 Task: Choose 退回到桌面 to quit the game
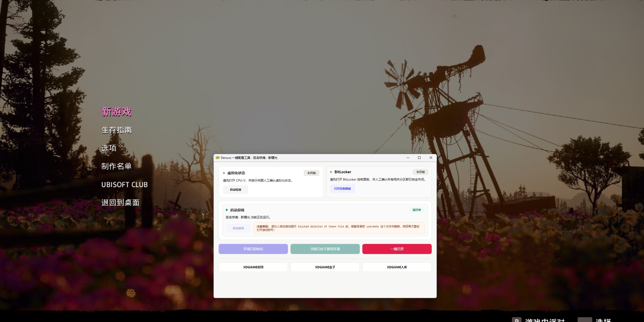pyautogui.click(x=120, y=202)
